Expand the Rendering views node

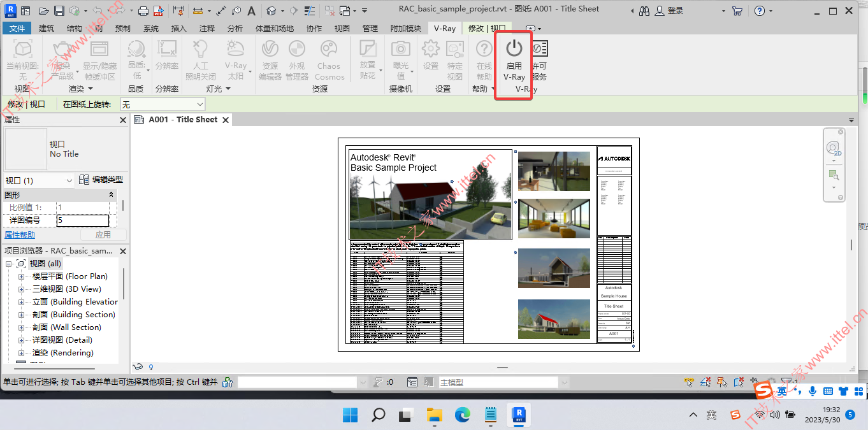click(x=21, y=353)
